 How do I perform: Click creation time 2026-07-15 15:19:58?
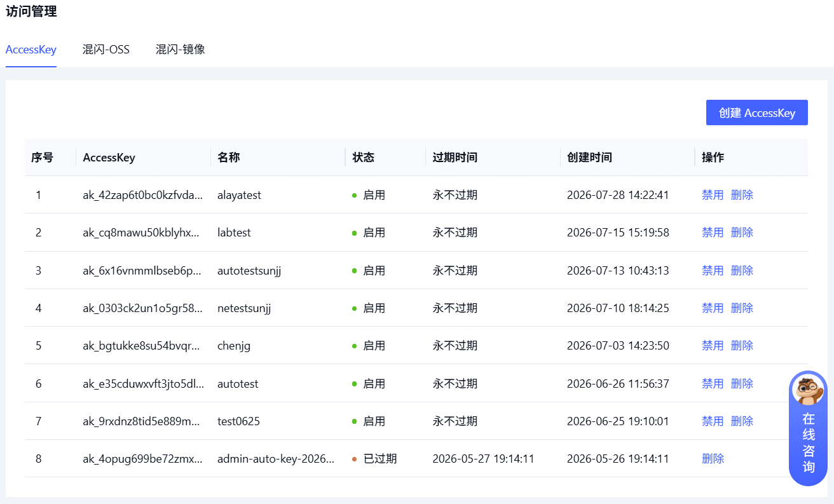click(x=618, y=233)
